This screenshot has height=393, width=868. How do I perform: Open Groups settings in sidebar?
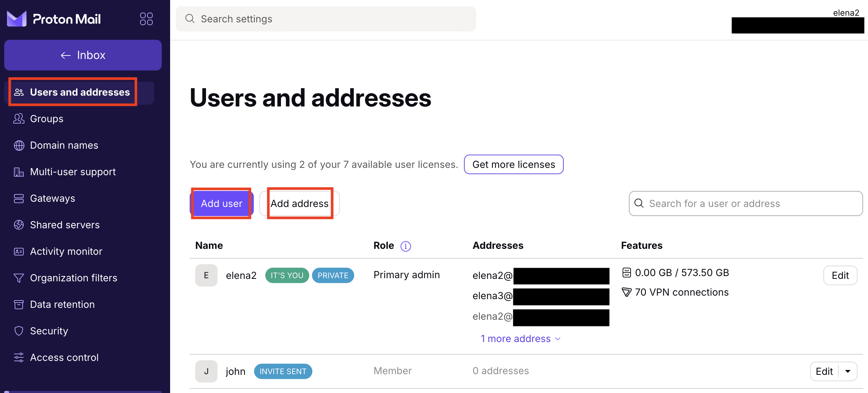point(46,119)
